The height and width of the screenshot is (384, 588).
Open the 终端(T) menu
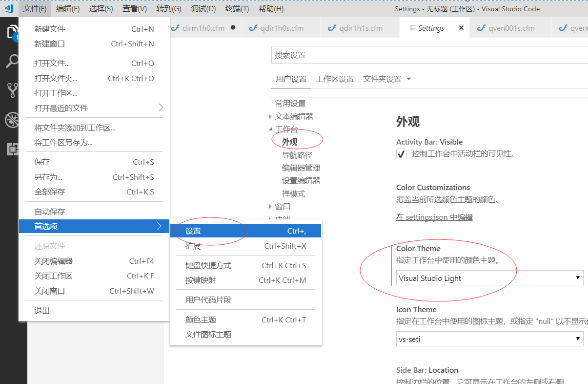237,8
